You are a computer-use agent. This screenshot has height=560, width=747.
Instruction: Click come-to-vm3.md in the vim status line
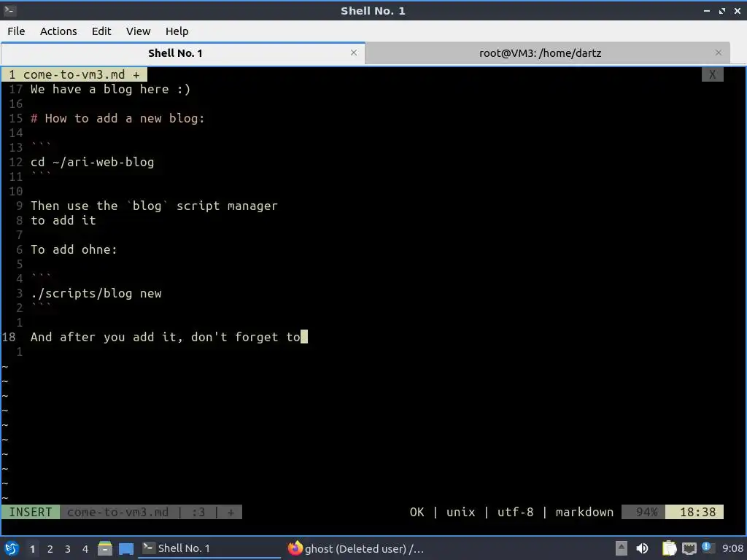pyautogui.click(x=117, y=512)
